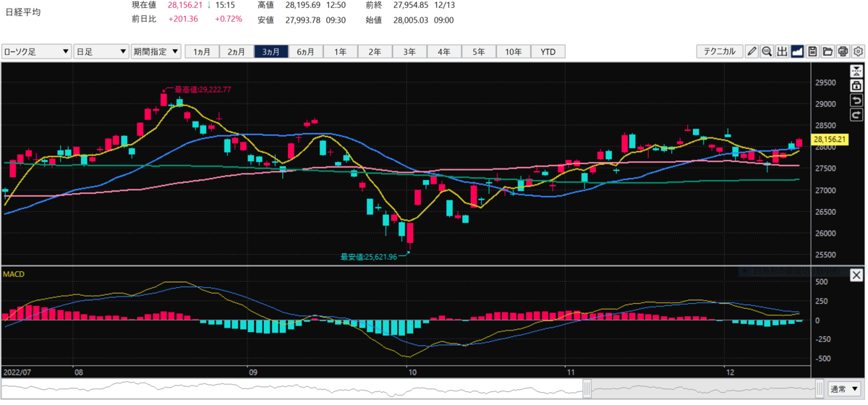Click the +0.72% change percentage
Viewport: 868px width, 405px height.
229,19
